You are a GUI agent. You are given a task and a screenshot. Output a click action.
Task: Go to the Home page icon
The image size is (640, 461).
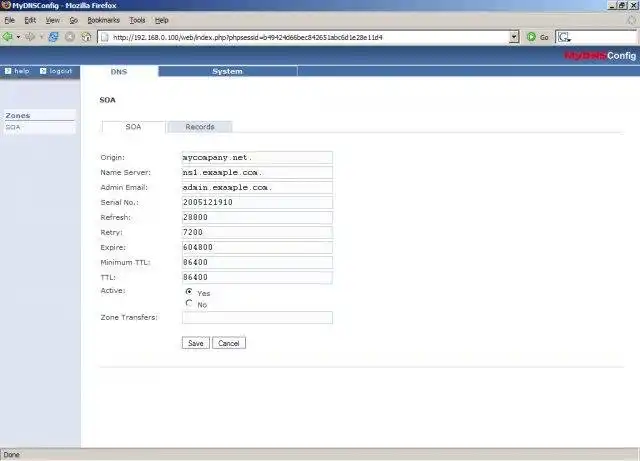point(86,37)
